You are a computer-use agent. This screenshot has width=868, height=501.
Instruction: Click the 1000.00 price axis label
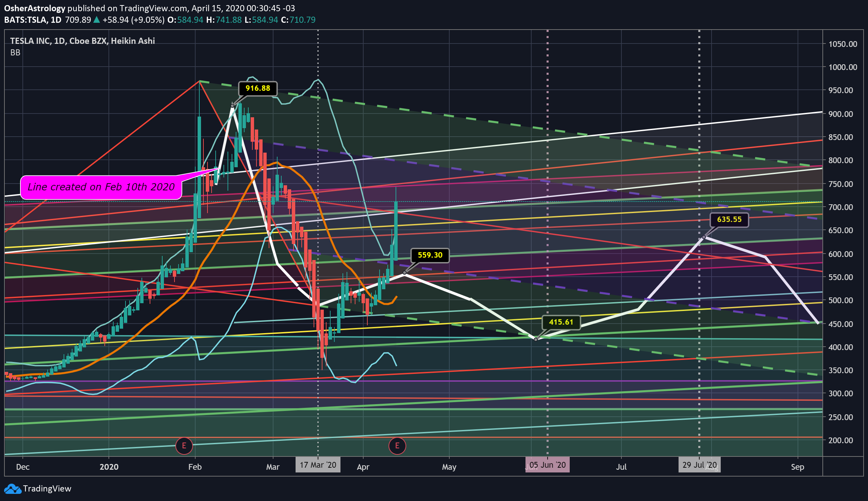pyautogui.click(x=842, y=67)
